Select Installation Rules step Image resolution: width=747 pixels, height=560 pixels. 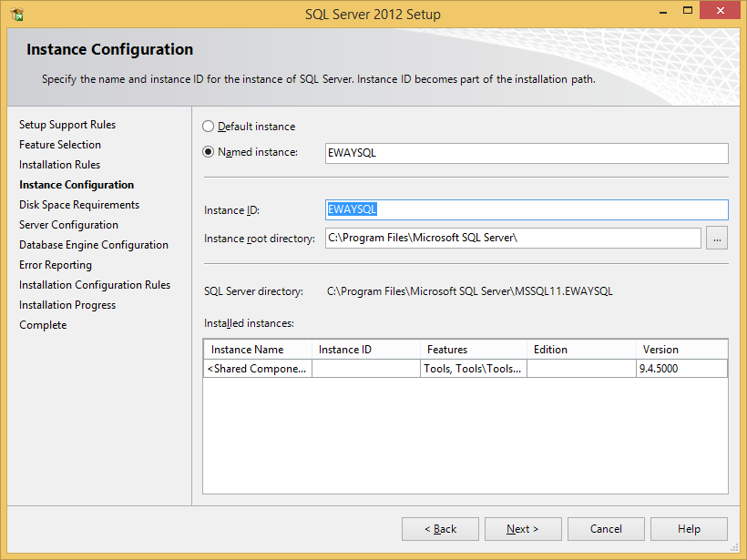point(59,165)
